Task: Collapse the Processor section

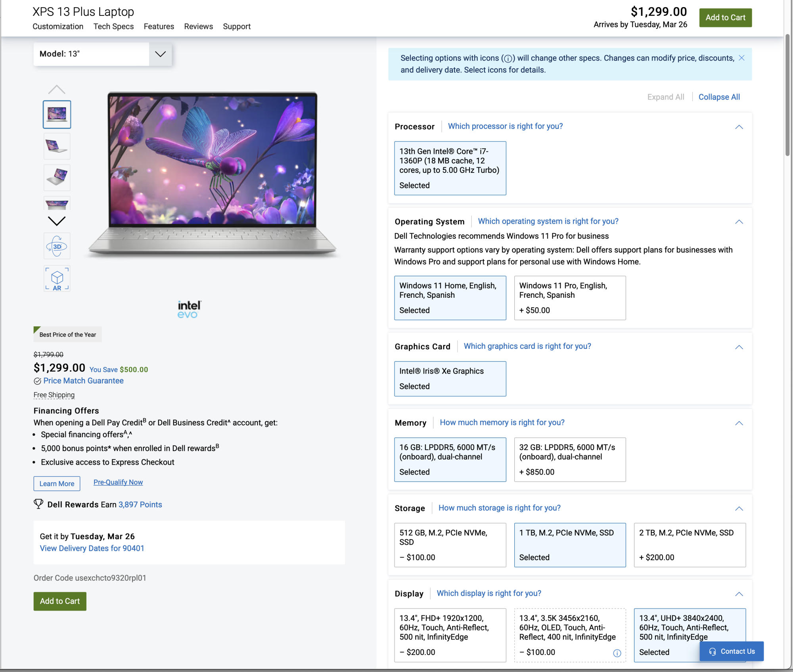Action: click(739, 127)
